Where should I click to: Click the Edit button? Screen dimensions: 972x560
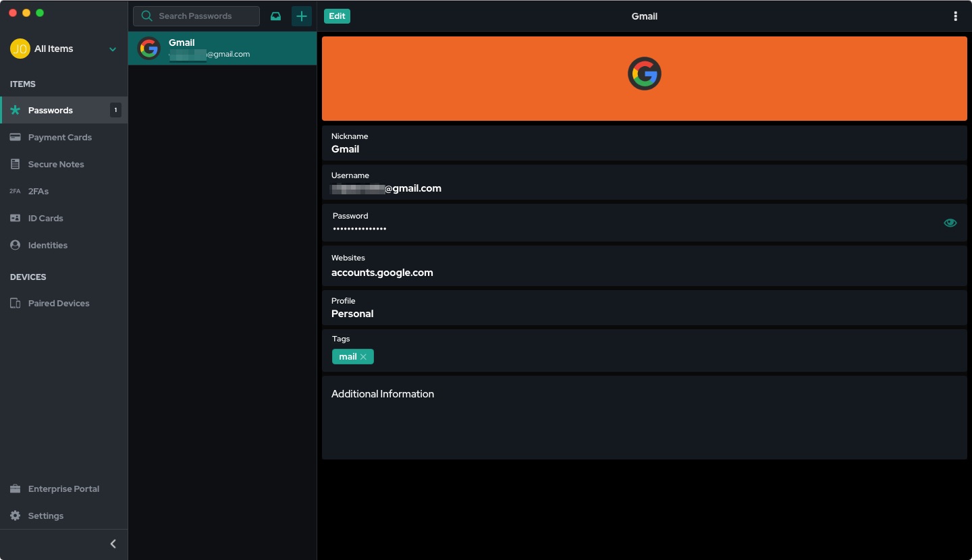tap(337, 16)
